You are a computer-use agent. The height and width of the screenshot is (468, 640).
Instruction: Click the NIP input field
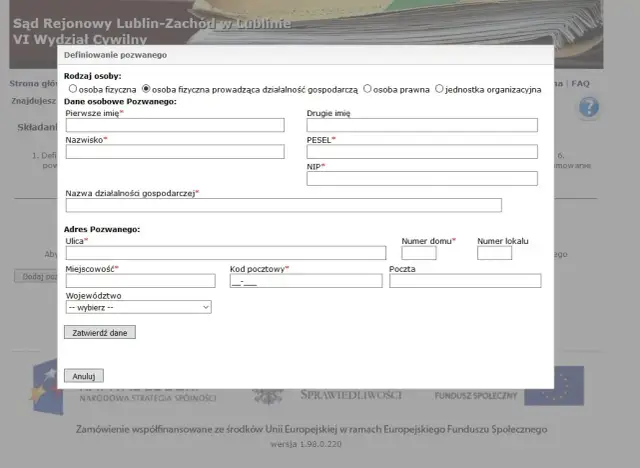tap(422, 178)
